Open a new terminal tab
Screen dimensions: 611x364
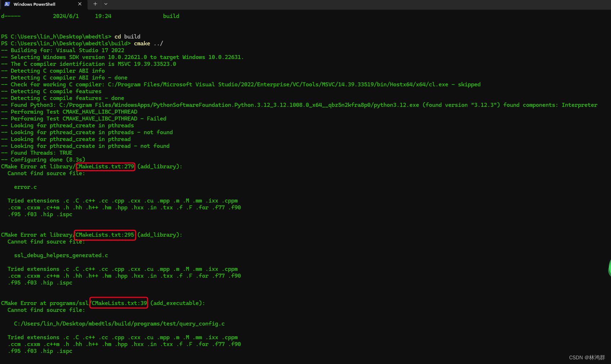(x=95, y=4)
